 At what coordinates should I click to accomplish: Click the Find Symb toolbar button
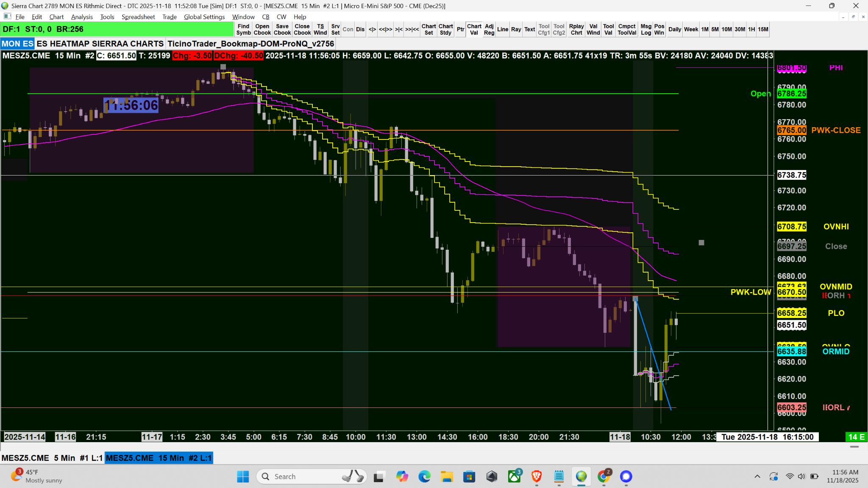tap(243, 29)
